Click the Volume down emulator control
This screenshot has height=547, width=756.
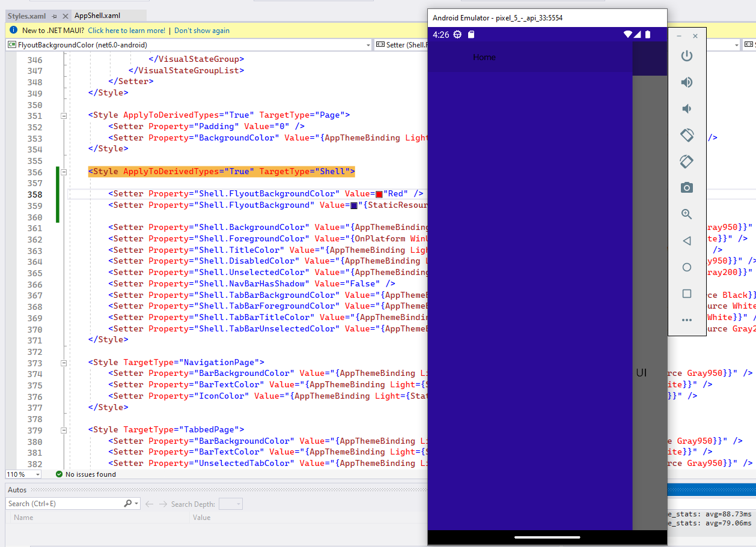pyautogui.click(x=687, y=109)
